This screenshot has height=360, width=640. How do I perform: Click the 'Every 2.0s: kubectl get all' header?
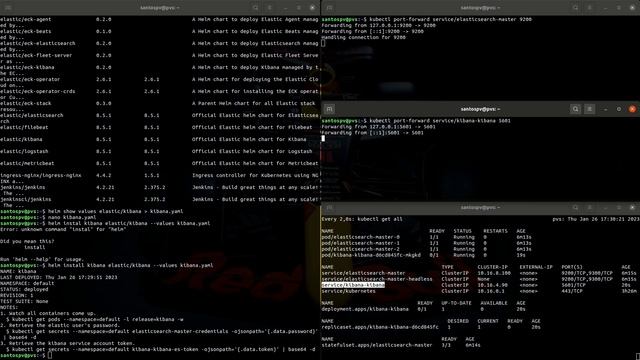coord(362,219)
